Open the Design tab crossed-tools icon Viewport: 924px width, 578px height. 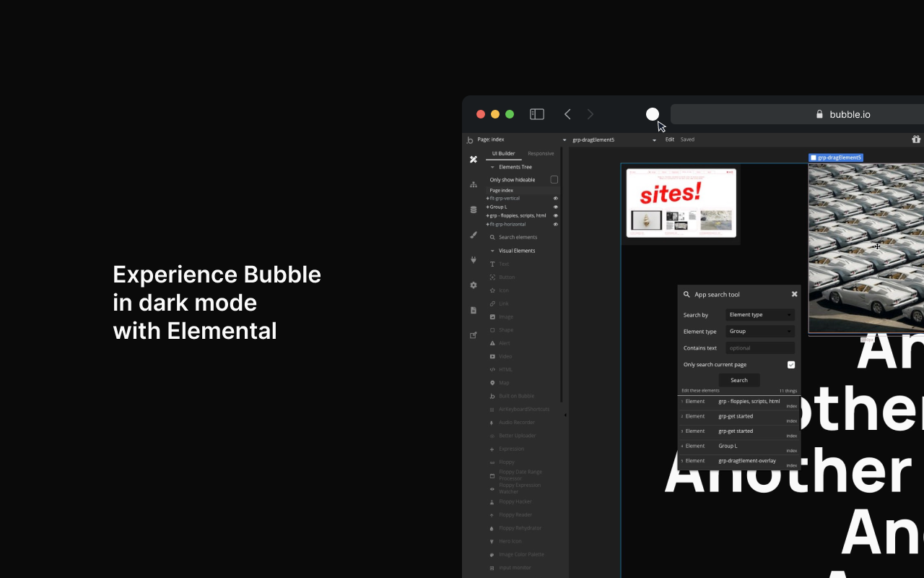tap(474, 159)
